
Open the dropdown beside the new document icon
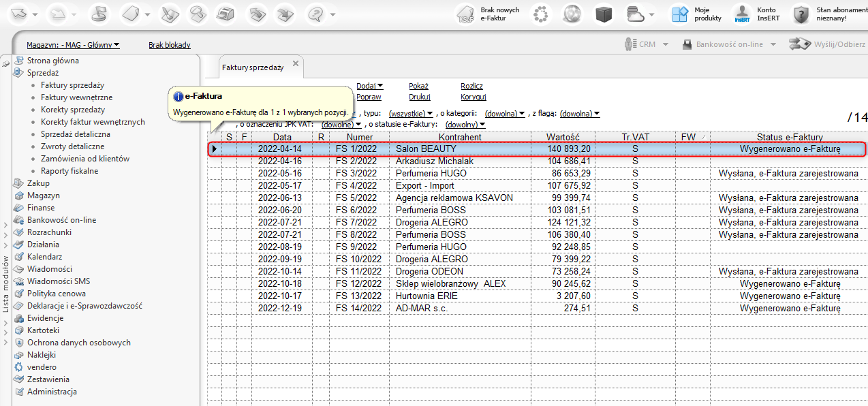pyautogui.click(x=148, y=14)
